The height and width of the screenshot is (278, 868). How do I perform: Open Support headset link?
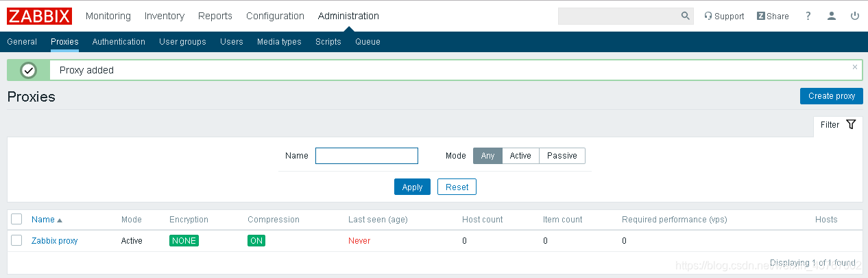point(724,16)
